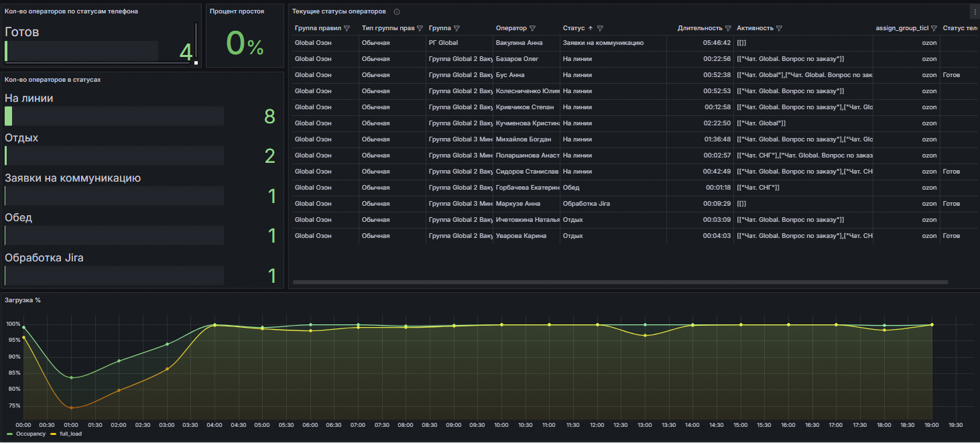Click filter icon next to Группа header
The height and width of the screenshot is (443, 980).
coord(456,29)
